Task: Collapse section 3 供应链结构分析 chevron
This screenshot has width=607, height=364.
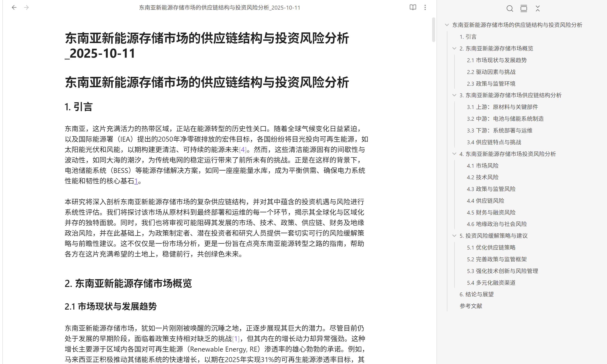Action: click(454, 95)
